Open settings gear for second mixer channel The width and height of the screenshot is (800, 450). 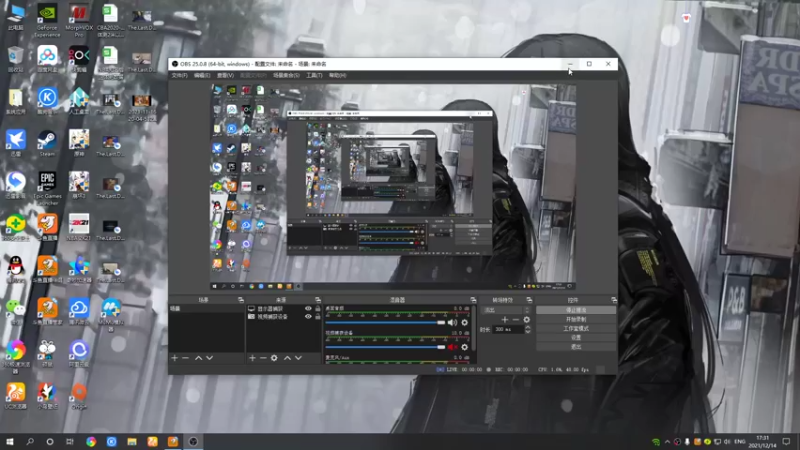click(464, 347)
